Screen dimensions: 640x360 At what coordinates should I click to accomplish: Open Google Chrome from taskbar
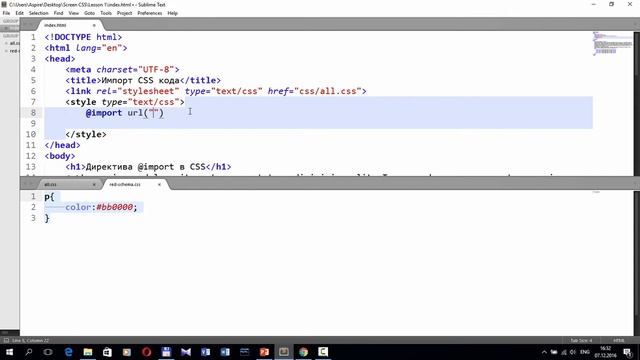tap(303, 352)
